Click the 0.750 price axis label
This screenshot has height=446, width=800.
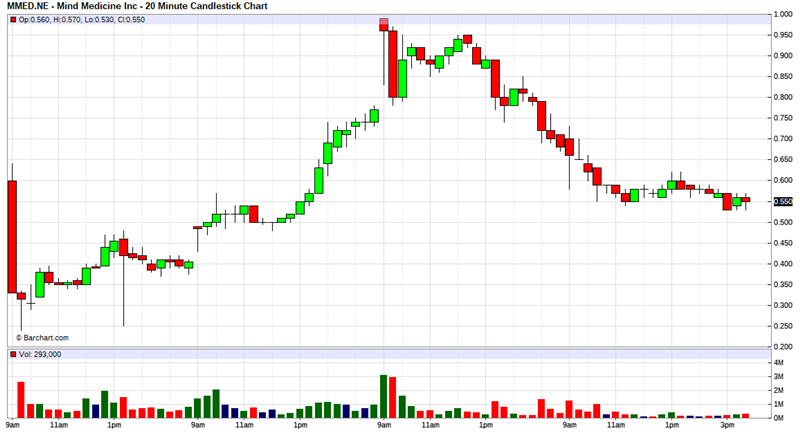click(783, 118)
